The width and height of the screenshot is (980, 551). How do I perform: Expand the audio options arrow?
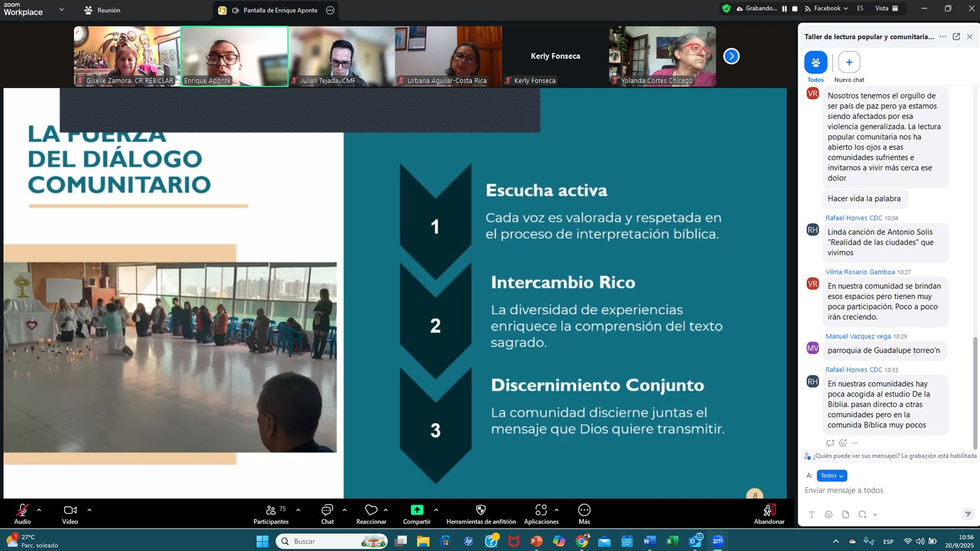(39, 510)
